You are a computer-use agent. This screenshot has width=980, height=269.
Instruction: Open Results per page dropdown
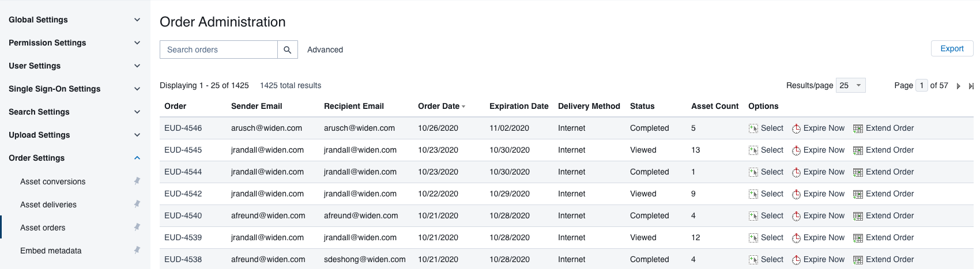[850, 85]
